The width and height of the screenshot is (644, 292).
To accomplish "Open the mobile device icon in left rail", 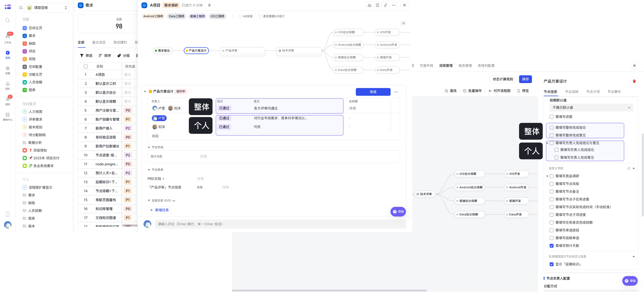I will point(8,214).
